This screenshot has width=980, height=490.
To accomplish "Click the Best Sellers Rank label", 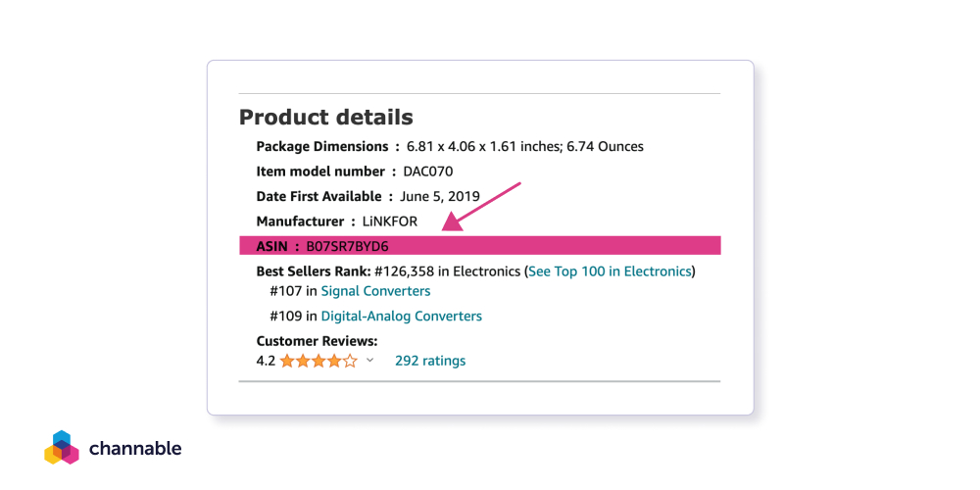I will coord(313,270).
